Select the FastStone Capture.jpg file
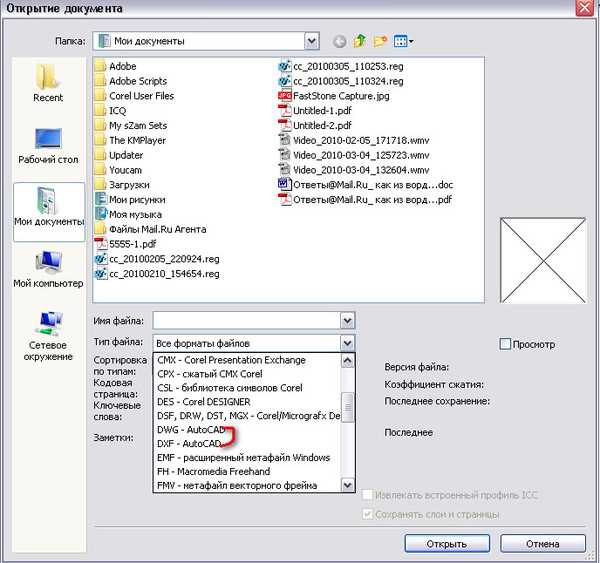 (334, 96)
